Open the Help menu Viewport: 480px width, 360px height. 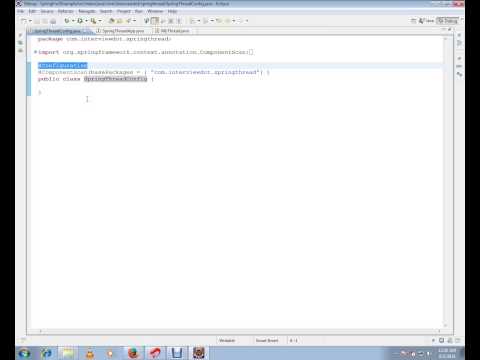click(172, 11)
